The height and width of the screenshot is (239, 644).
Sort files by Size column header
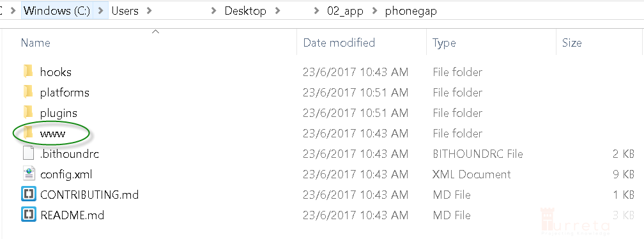tap(572, 43)
